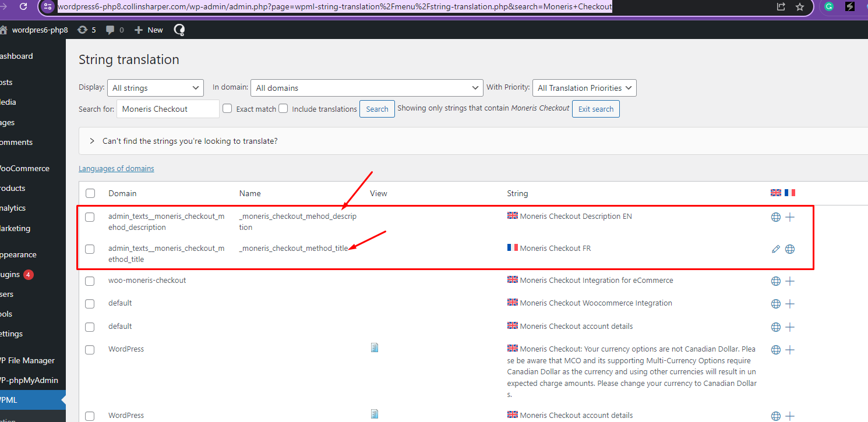Screen dimensions: 868x422
Task: Click the share page icon in address bar
Action: coord(781,7)
